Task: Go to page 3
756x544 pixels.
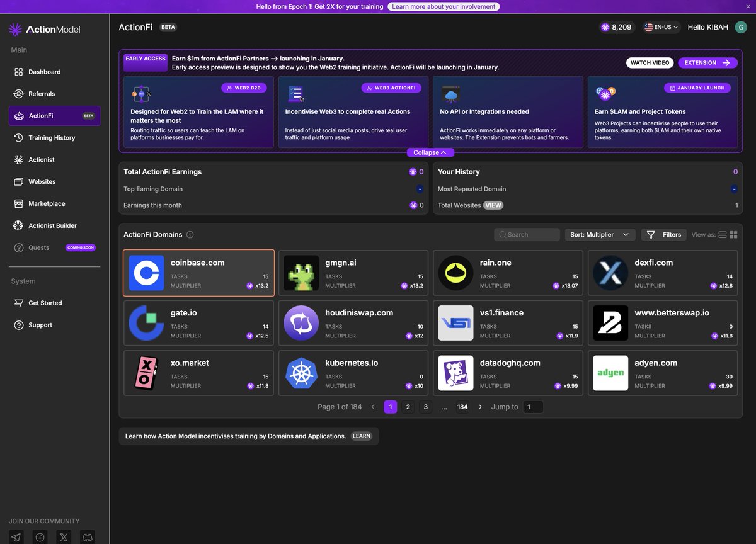Action: (426, 407)
